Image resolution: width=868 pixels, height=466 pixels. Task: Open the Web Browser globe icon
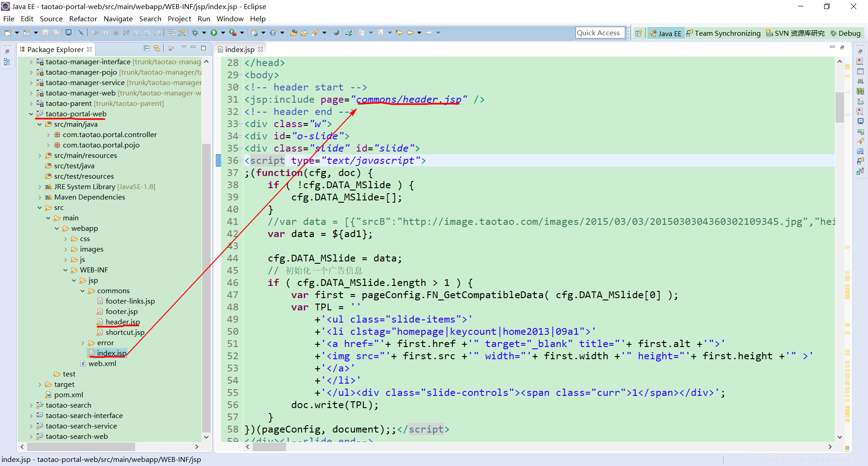coord(336,33)
